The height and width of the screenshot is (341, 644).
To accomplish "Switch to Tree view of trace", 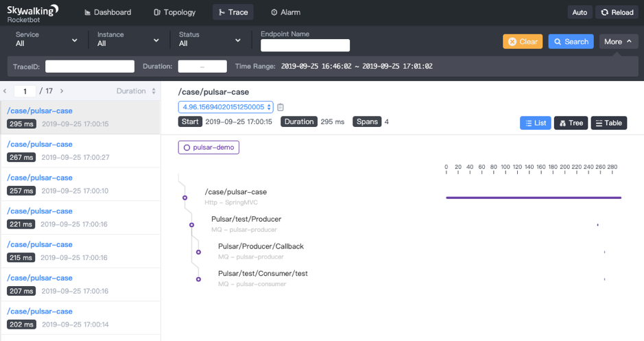I will tap(571, 123).
